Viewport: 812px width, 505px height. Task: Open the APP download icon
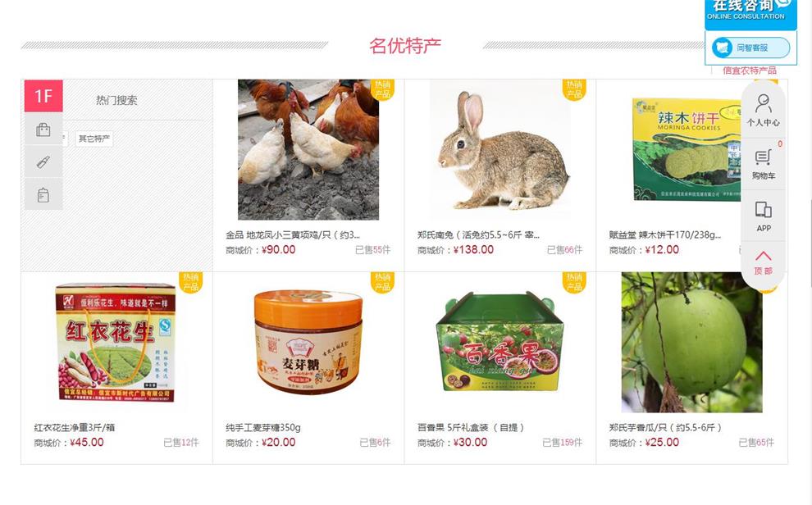point(764,216)
